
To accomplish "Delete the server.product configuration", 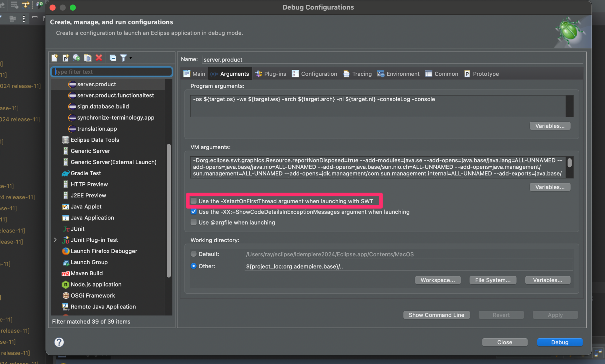I will (x=99, y=58).
